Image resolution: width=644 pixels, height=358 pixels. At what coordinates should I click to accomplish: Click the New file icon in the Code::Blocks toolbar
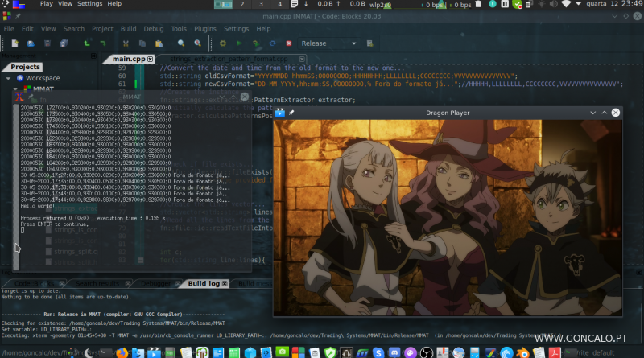[x=14, y=43]
